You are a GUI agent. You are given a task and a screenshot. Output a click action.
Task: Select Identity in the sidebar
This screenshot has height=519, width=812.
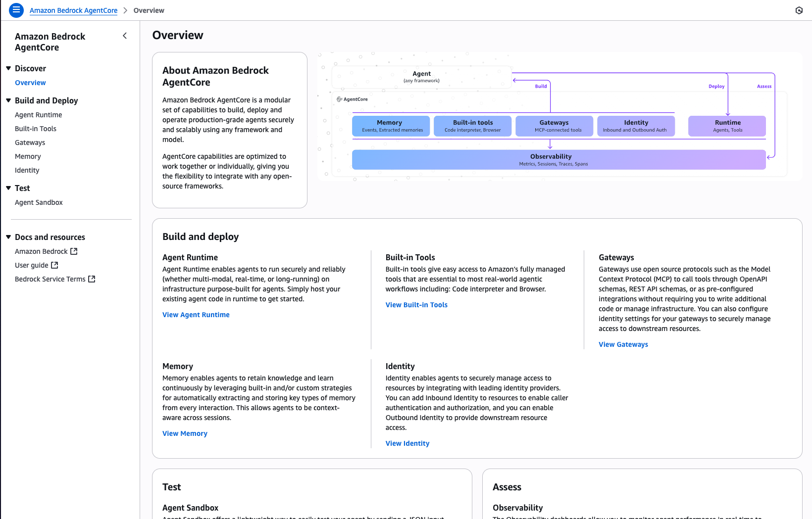pyautogui.click(x=27, y=170)
